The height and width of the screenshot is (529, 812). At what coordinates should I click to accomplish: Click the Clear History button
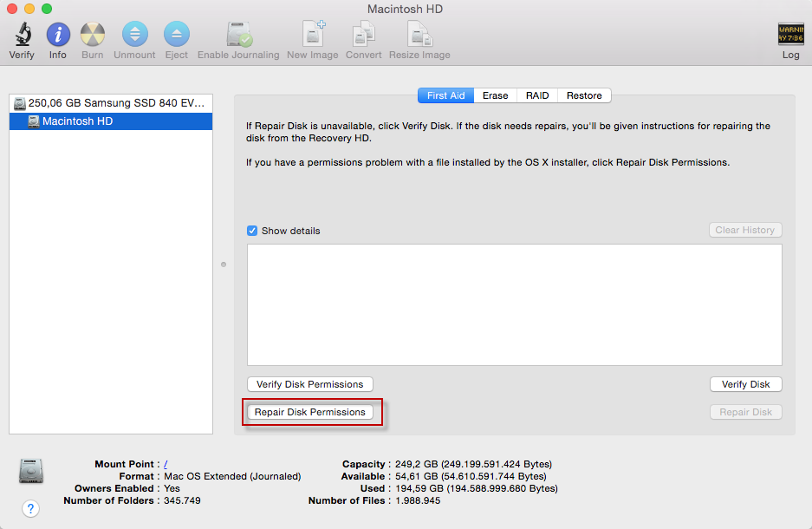click(745, 230)
